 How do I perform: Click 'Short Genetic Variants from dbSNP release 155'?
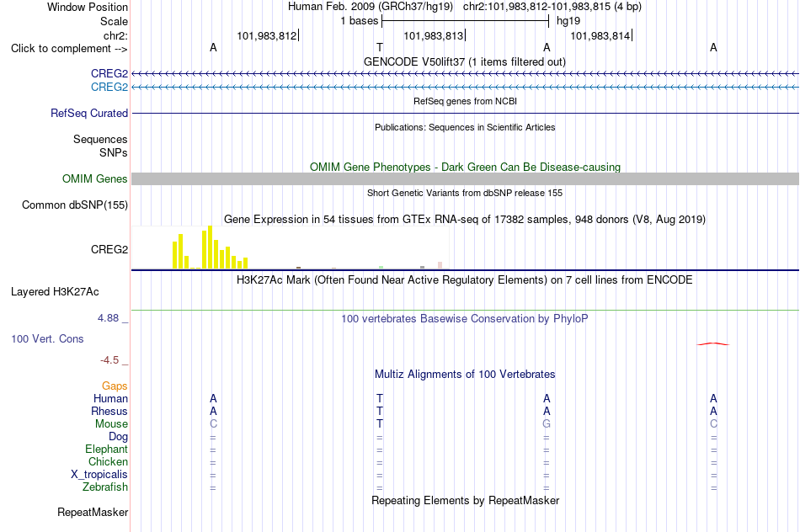(465, 193)
